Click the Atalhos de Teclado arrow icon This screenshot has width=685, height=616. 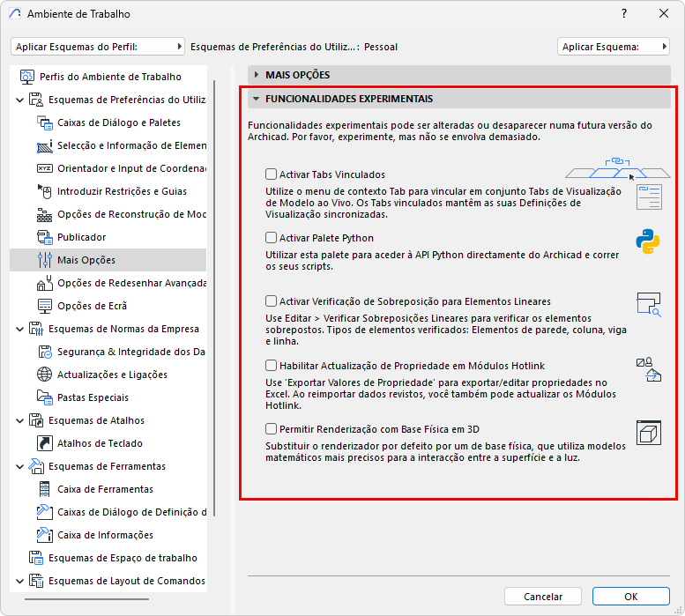click(45, 443)
